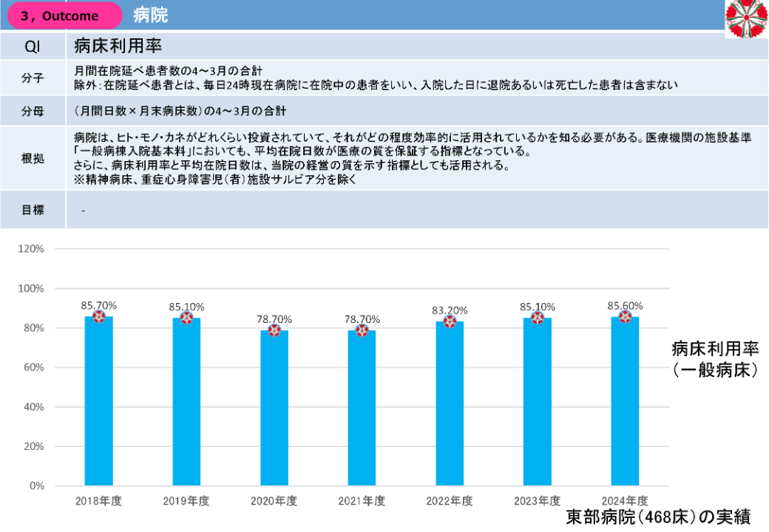Select the 病院 title in the header bar
This screenshot has width=769, height=532.
(151, 16)
